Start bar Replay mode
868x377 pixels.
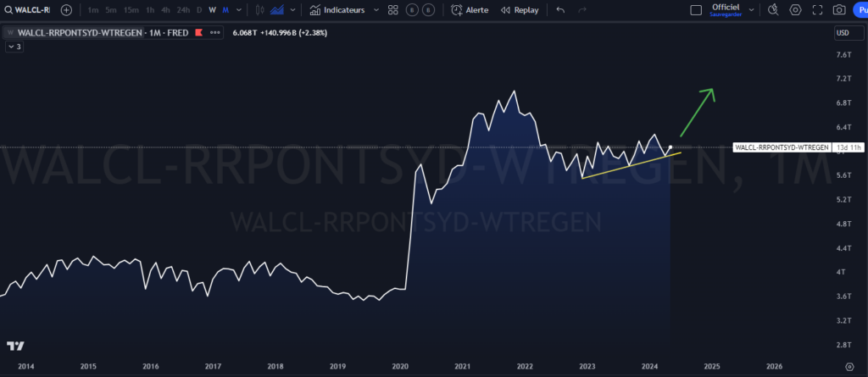tap(520, 10)
